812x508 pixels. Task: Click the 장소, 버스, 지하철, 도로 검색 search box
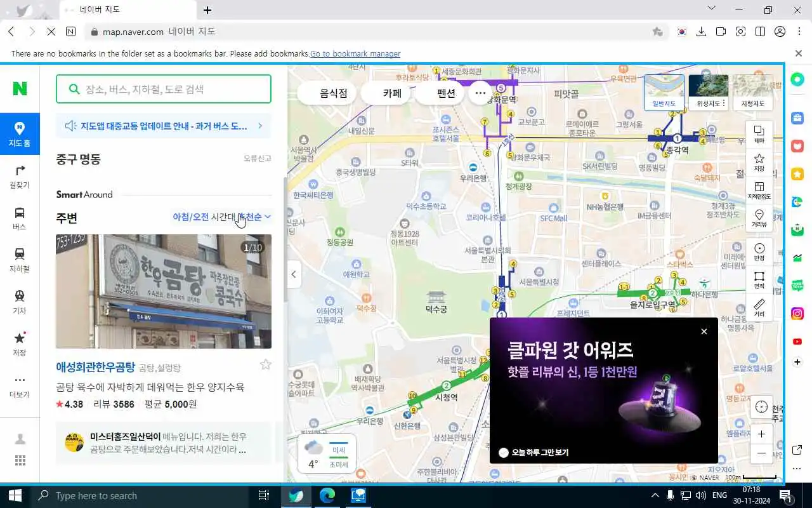pyautogui.click(x=164, y=89)
